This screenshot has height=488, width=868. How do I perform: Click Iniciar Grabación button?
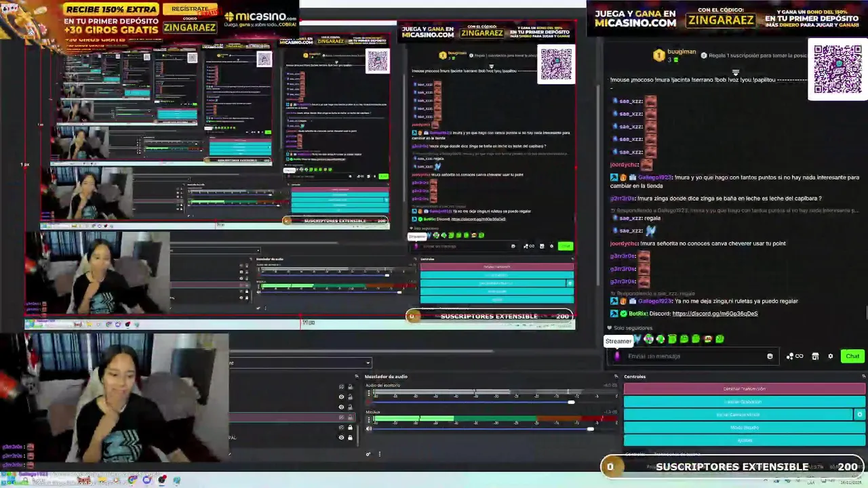point(745,401)
